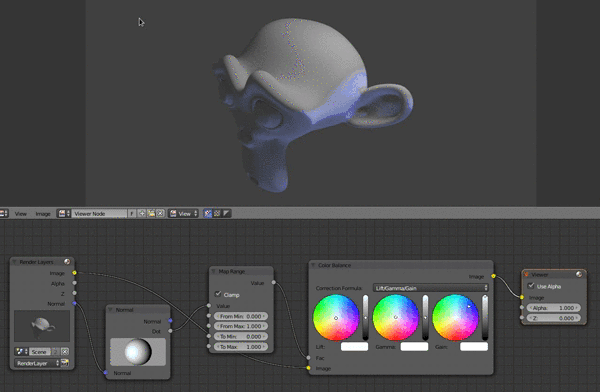Collapse the Normal node

(111, 309)
